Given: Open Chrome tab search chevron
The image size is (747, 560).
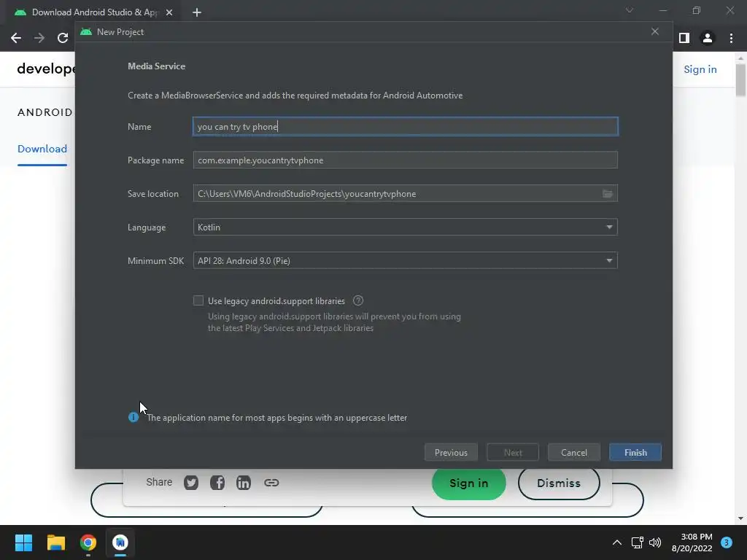Looking at the screenshot, I should (x=630, y=10).
